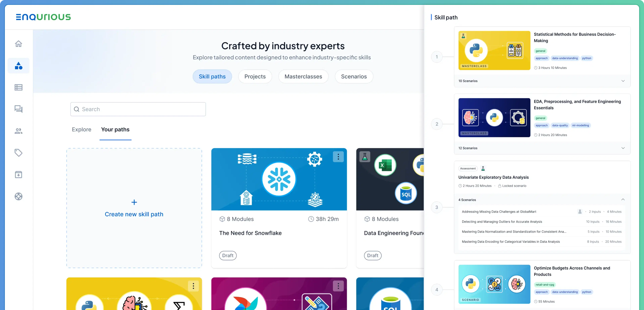Open the chat messages sidebar icon

point(18,109)
